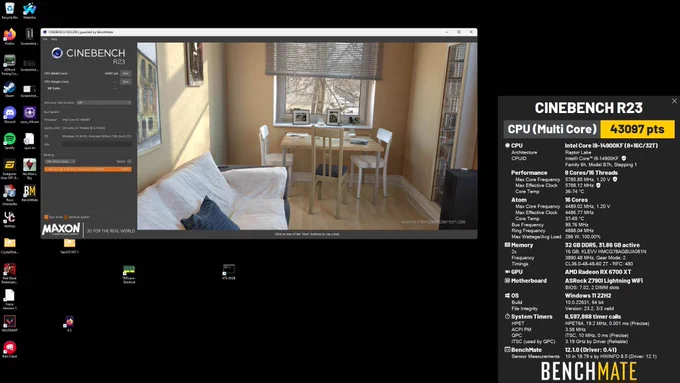Click the MAXON logo in Cinebench
Screen dimensions: 680x383
click(x=61, y=229)
